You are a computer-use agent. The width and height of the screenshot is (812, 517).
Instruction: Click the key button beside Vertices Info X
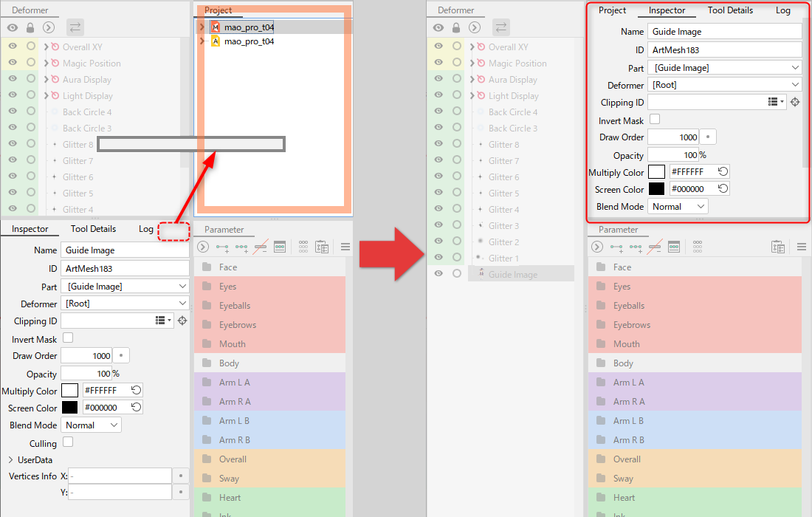click(181, 476)
